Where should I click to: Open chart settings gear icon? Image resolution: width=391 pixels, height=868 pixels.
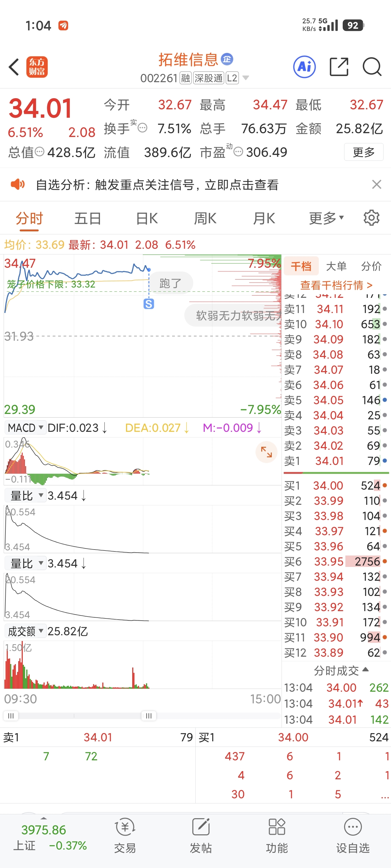(371, 218)
